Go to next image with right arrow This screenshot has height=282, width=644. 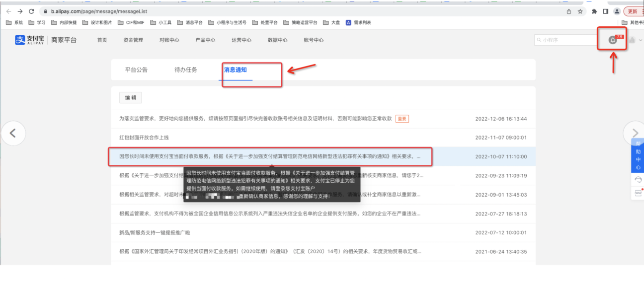pos(635,133)
